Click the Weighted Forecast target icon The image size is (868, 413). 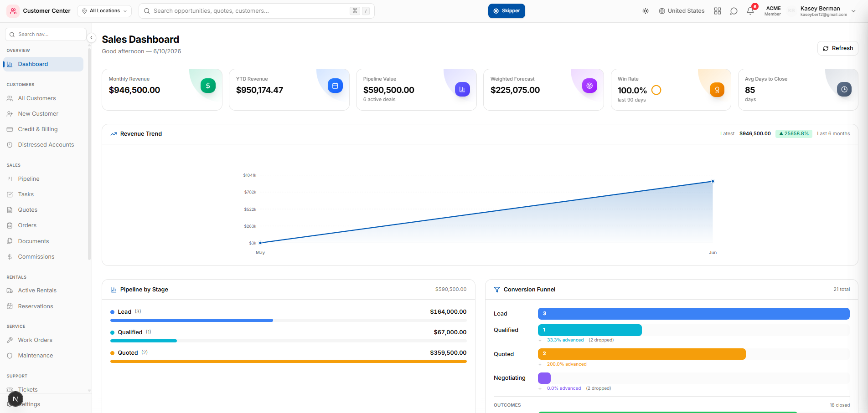point(589,86)
